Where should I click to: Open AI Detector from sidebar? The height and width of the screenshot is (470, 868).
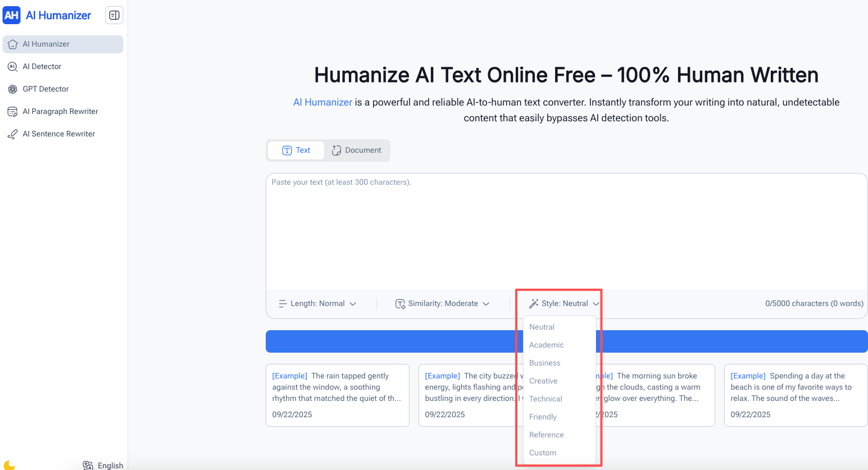[x=63, y=67]
